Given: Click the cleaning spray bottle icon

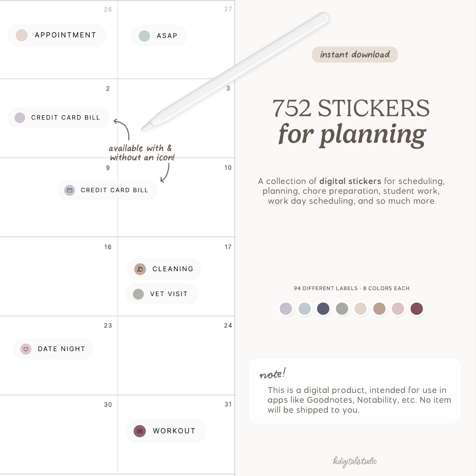Looking at the screenshot, I should point(140,269).
